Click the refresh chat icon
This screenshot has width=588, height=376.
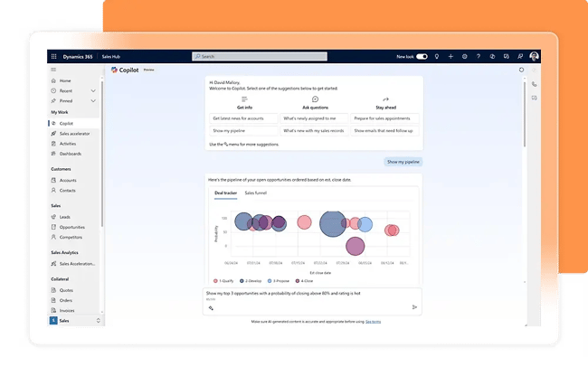coord(521,70)
